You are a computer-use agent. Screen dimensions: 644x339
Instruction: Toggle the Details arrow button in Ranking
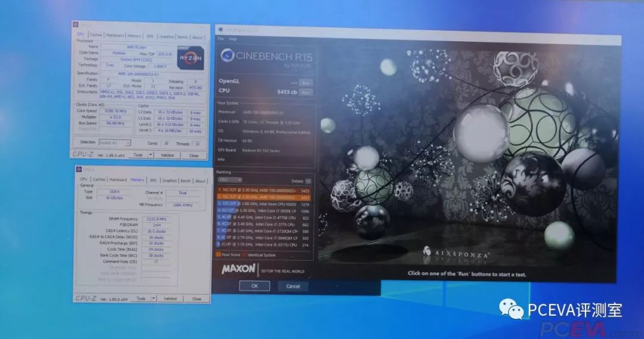(x=308, y=181)
